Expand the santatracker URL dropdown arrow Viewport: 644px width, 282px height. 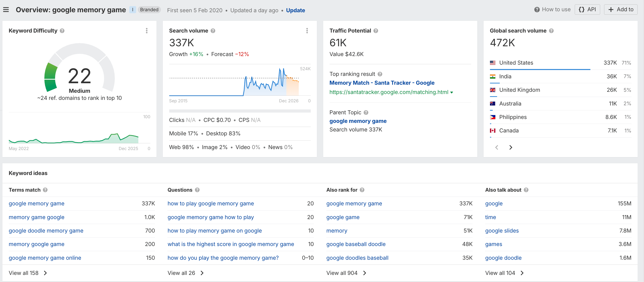tap(452, 93)
